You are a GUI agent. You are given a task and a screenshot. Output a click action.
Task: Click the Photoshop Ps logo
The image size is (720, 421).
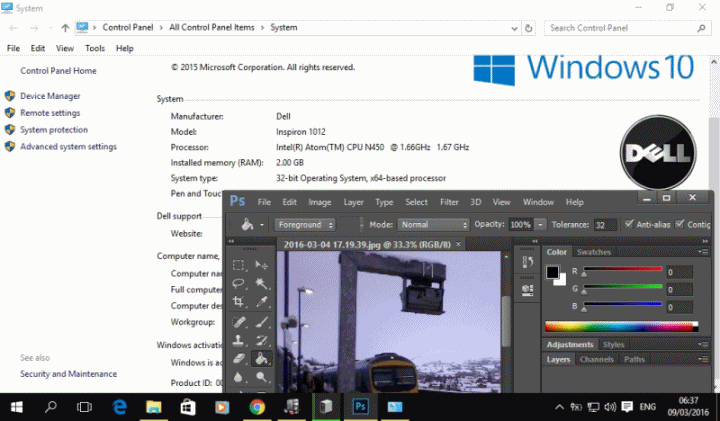[237, 201]
